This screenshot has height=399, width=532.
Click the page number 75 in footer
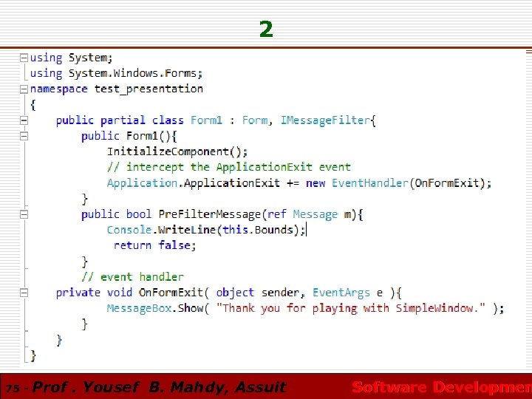point(13,388)
